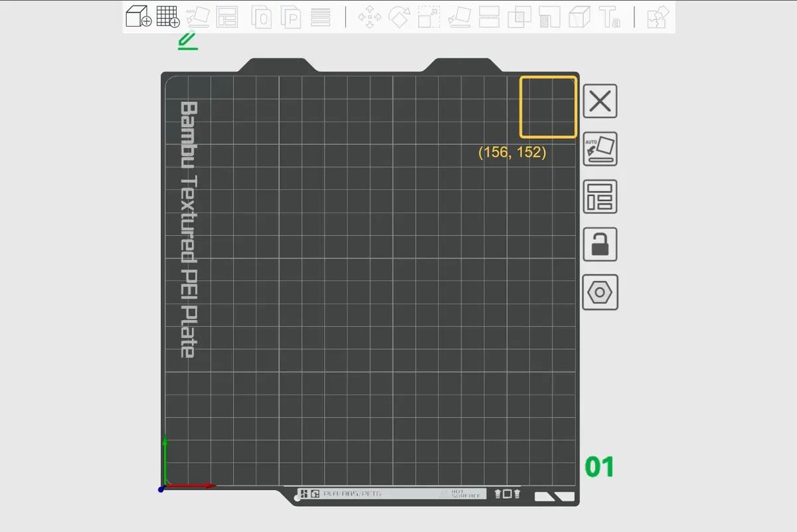This screenshot has width=797, height=532.
Task: Click the plate's Arrange objects button
Action: coord(600,197)
